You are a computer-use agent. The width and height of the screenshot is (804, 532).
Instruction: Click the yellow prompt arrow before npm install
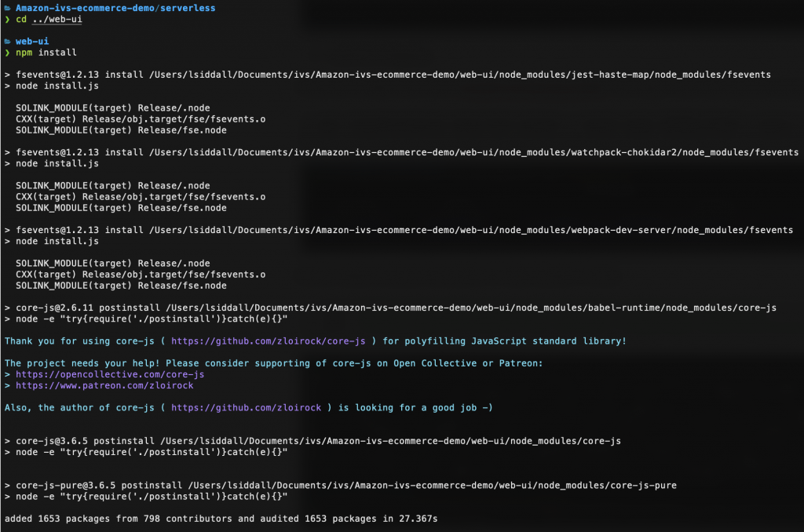point(7,53)
